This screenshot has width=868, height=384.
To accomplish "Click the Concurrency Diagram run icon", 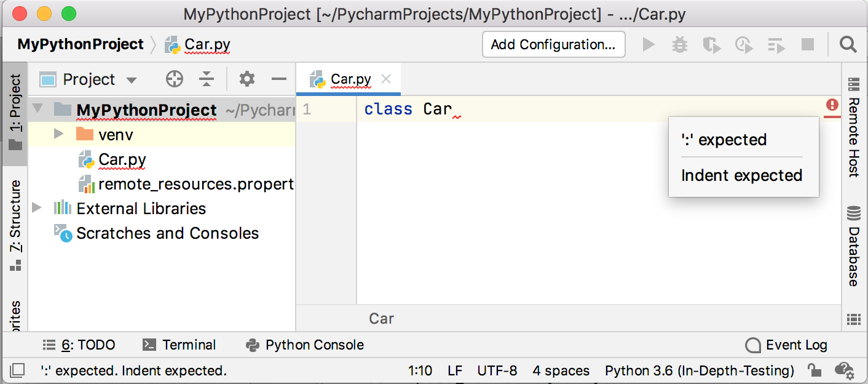I will pyautogui.click(x=776, y=45).
